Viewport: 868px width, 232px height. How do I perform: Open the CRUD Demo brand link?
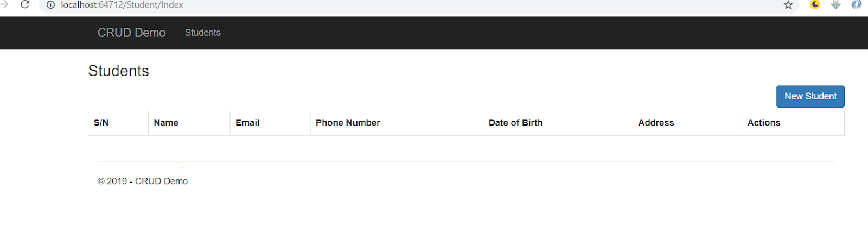tap(131, 33)
